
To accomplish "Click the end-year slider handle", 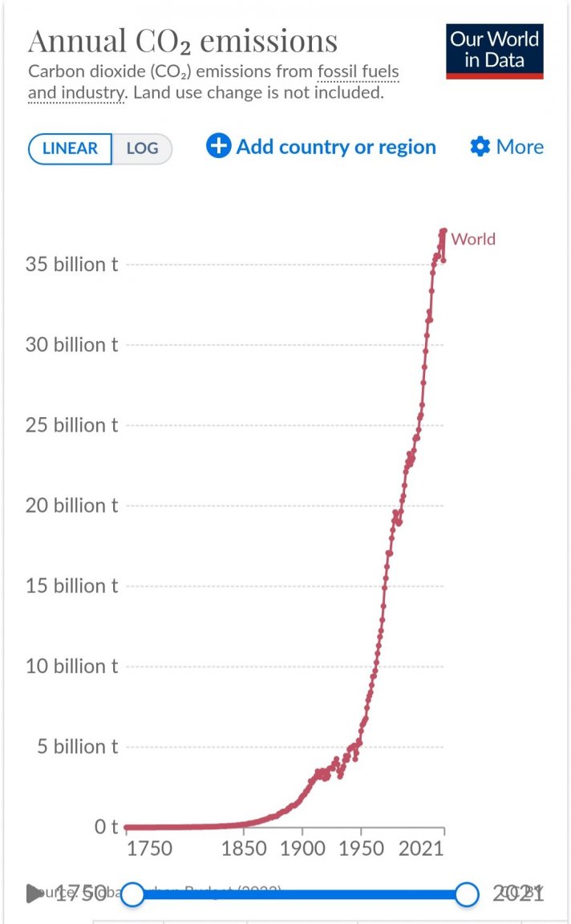I will [468, 894].
